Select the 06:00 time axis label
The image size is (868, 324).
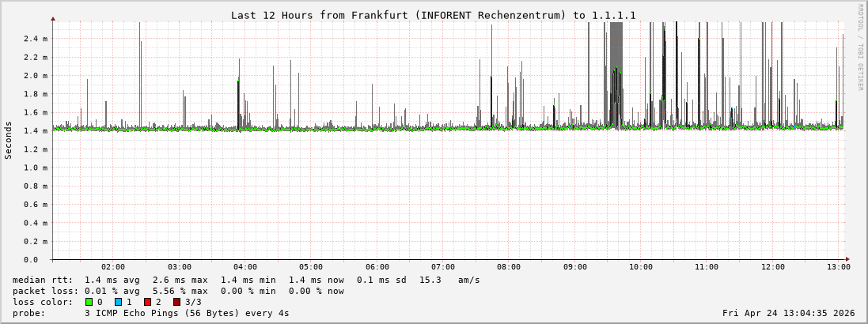377,267
